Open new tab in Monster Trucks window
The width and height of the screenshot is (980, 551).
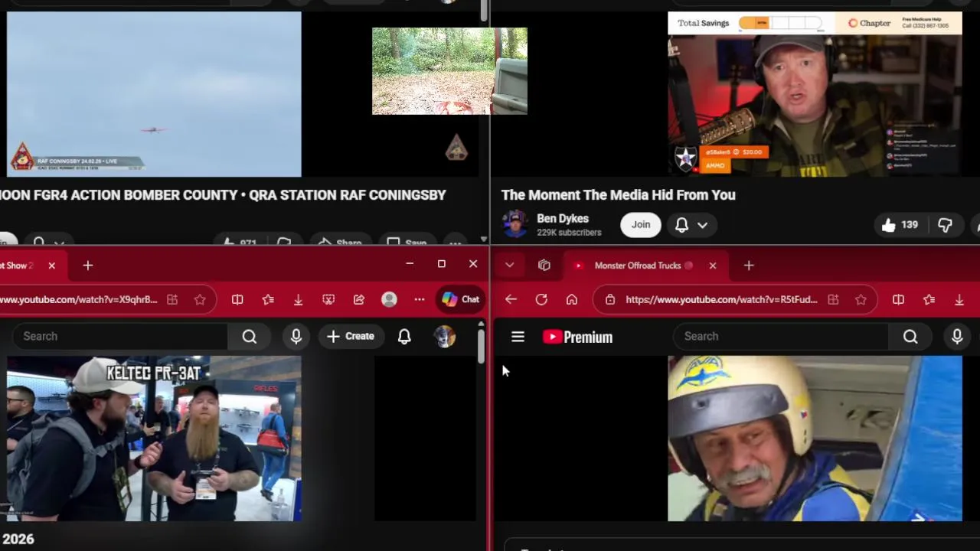coord(749,266)
